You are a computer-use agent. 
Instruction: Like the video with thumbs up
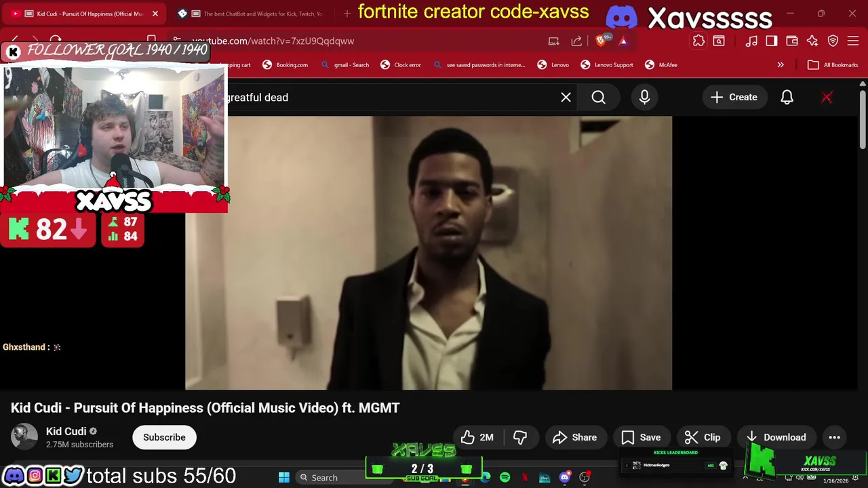[x=478, y=437]
